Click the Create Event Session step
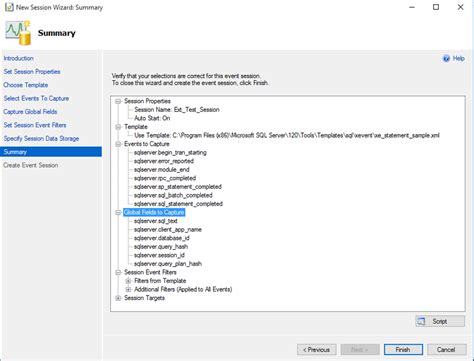 pyautogui.click(x=31, y=165)
